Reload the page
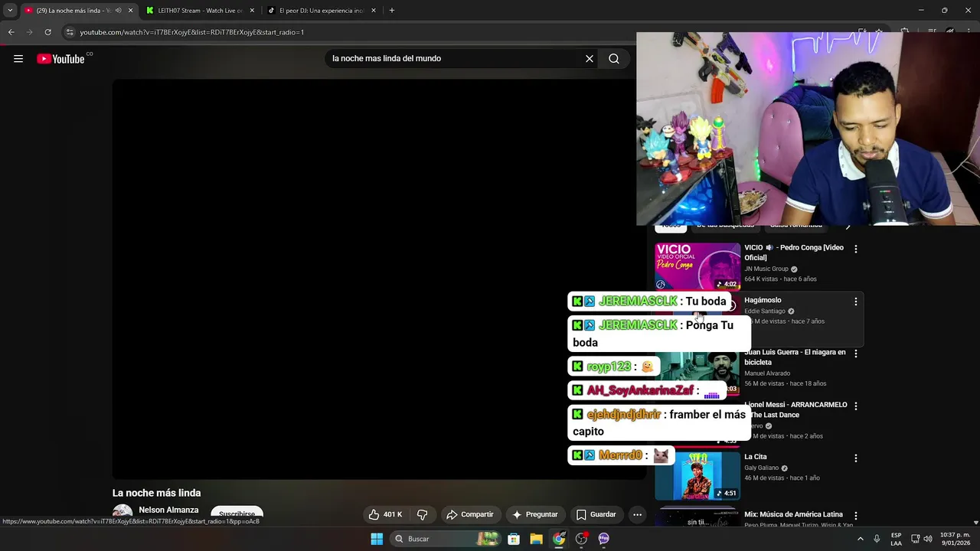The image size is (980, 551). (x=47, y=32)
